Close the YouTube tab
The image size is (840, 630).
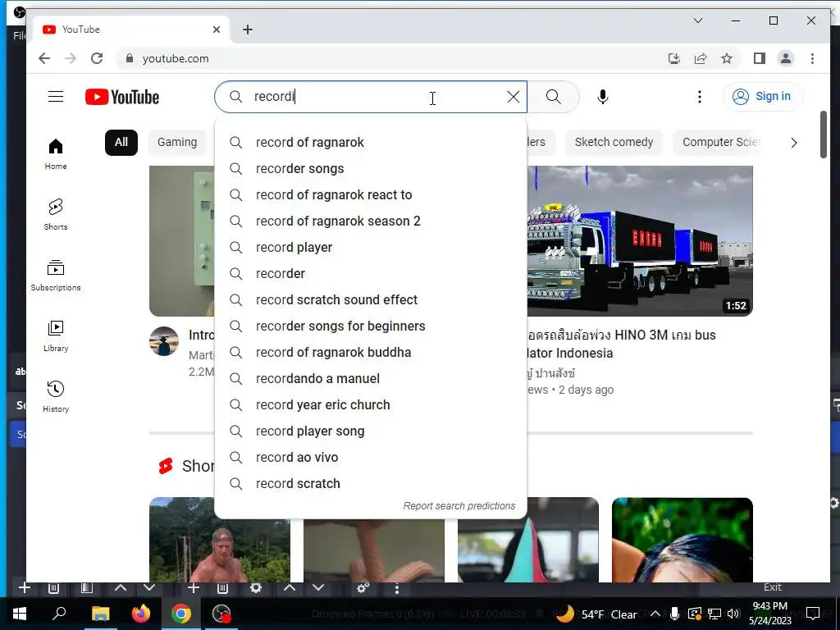217,30
